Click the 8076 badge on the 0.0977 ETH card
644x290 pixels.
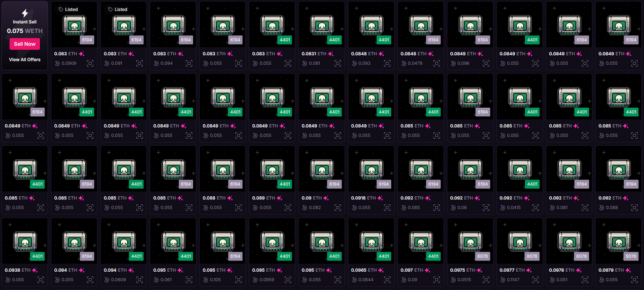tap(532, 256)
